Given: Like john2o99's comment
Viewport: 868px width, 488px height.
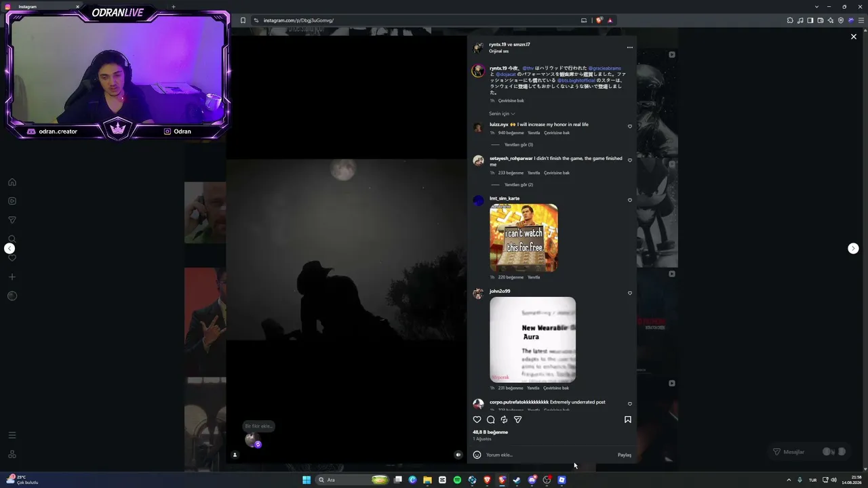Looking at the screenshot, I should coord(629,293).
